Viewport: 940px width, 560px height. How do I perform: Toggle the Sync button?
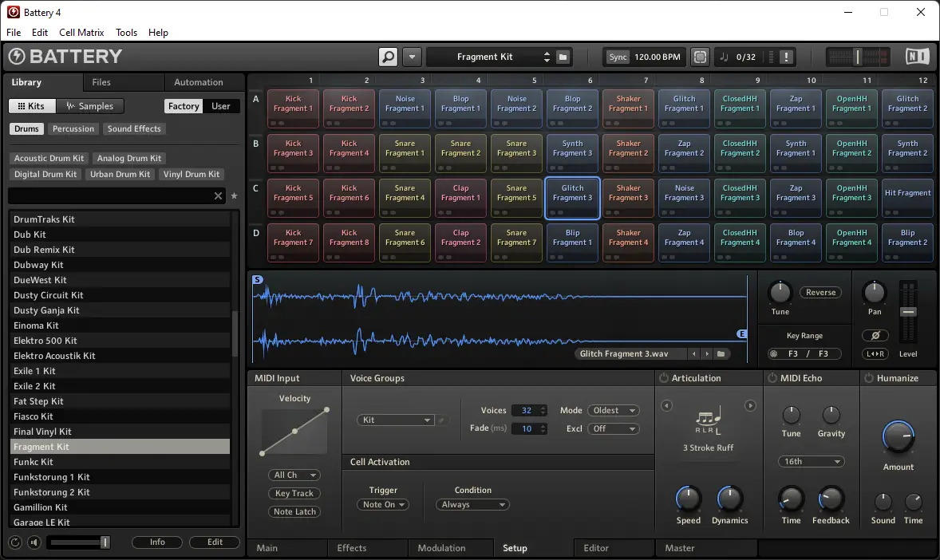618,57
